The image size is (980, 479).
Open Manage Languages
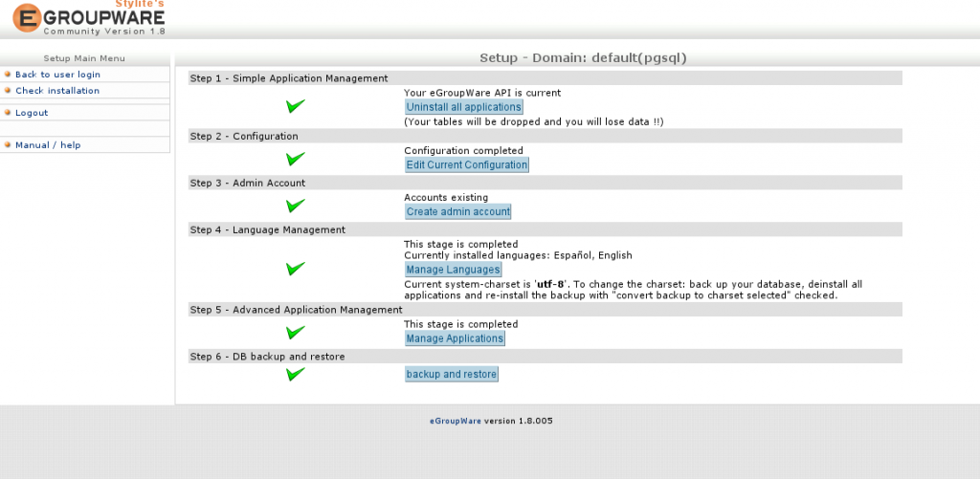[x=453, y=270]
